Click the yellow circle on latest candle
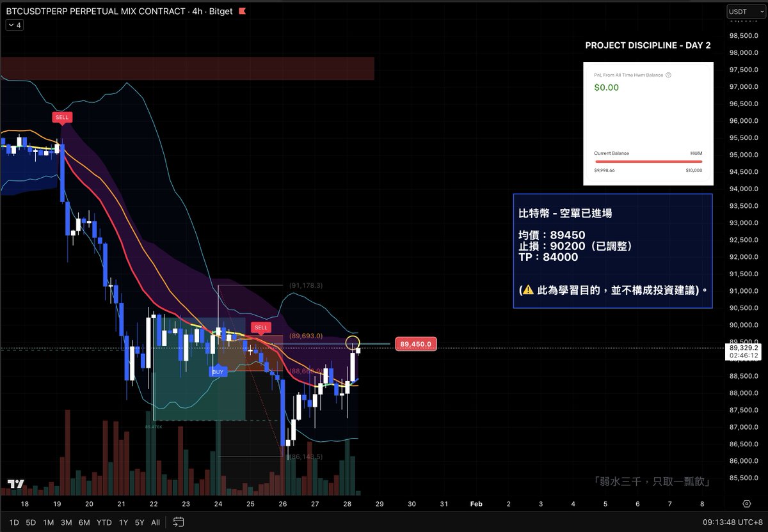The image size is (768, 532). coord(353,342)
